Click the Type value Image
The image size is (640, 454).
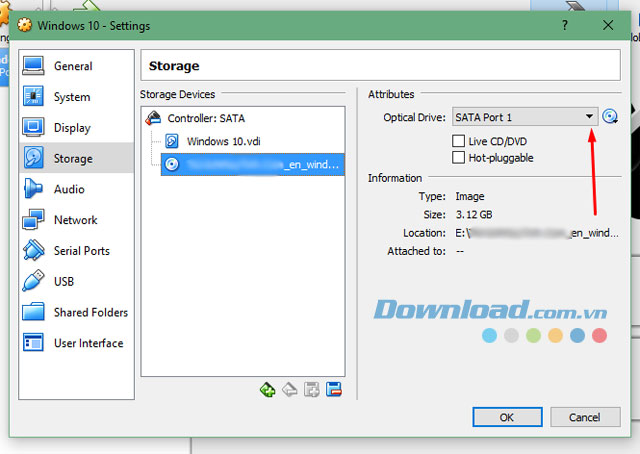[x=470, y=196]
